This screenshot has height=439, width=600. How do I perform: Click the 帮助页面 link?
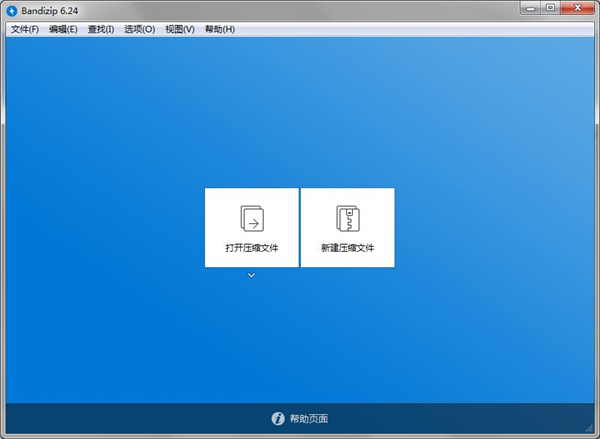tap(309, 419)
